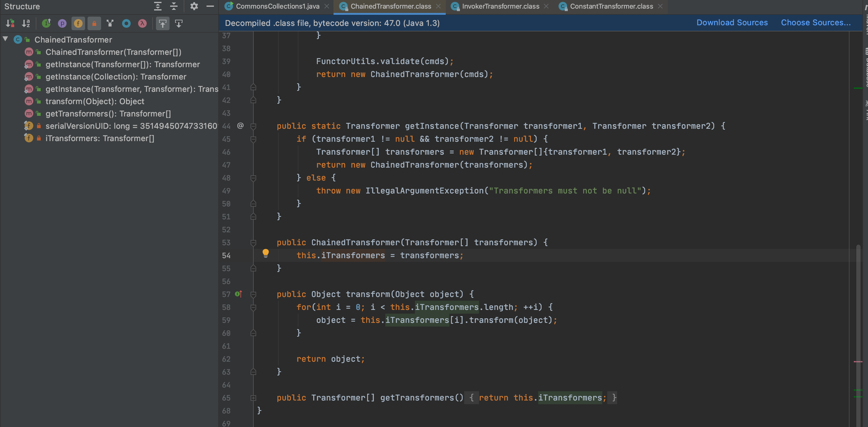
Task: Expand all nodes in Structure panel
Action: coord(158,6)
